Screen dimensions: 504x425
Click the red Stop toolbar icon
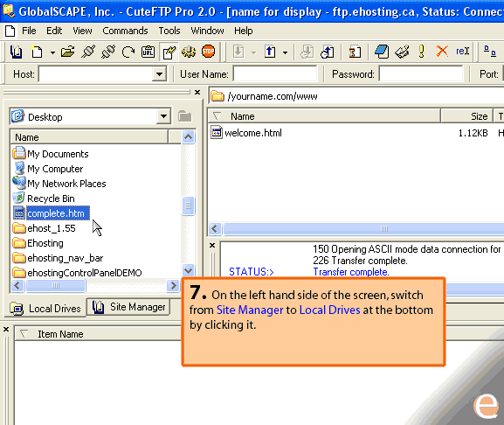208,52
